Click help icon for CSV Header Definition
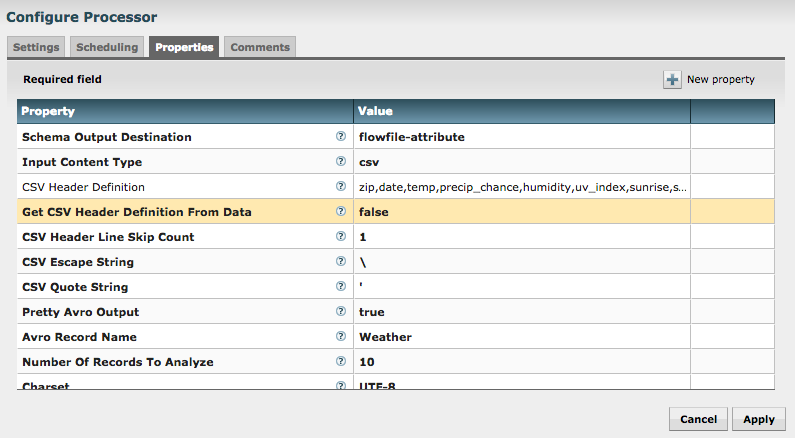This screenshot has width=795, height=438. pyautogui.click(x=341, y=186)
